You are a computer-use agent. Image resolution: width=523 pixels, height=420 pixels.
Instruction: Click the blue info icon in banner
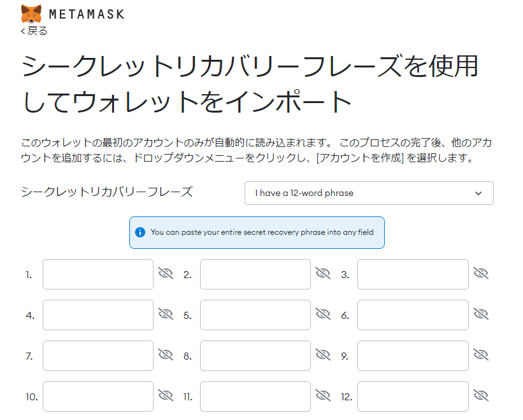pyautogui.click(x=140, y=232)
